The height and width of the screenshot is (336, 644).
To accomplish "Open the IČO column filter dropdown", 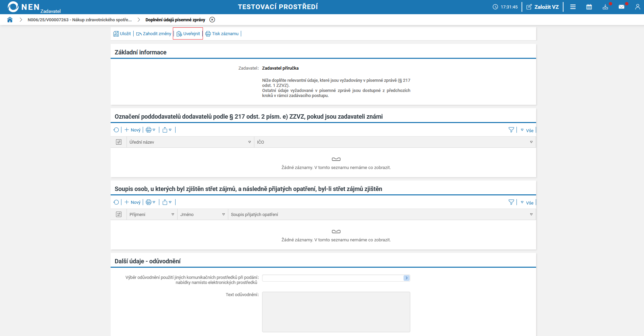I will pyautogui.click(x=531, y=142).
